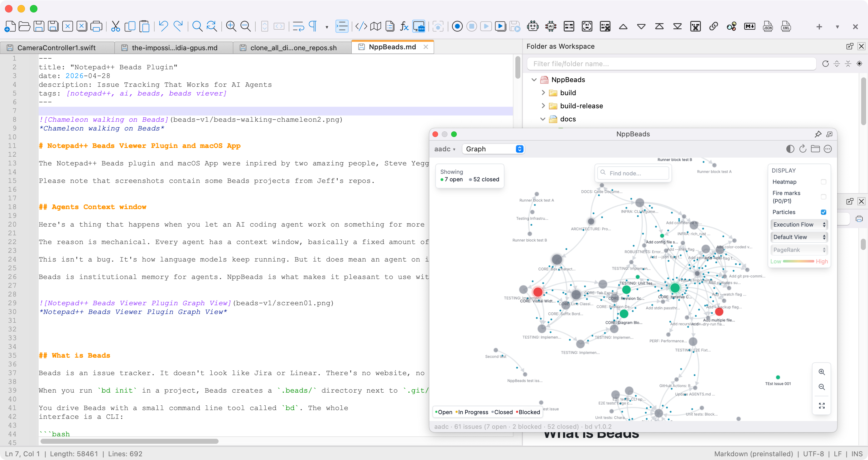Start macro recording

[457, 26]
